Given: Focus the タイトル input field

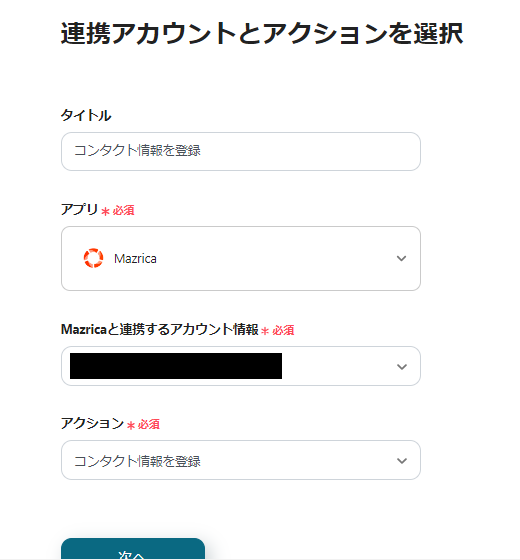Looking at the screenshot, I should pyautogui.click(x=241, y=151).
